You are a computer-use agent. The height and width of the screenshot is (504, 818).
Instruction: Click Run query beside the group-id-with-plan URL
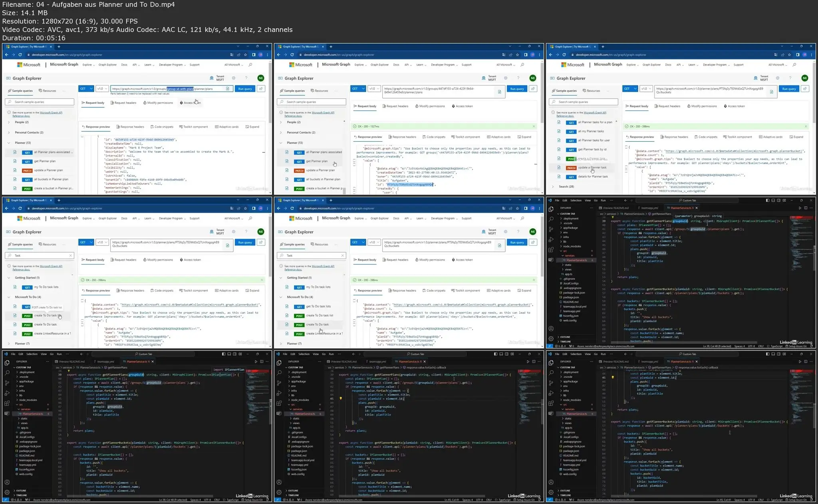coord(245,89)
